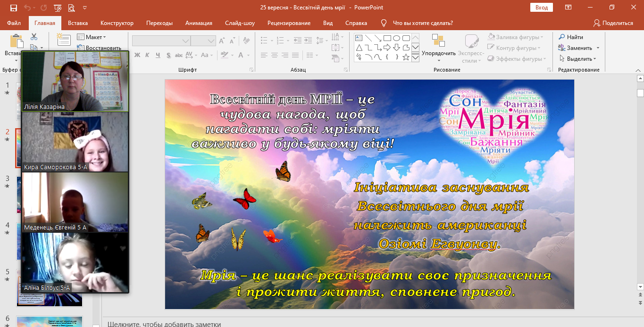Switch to the Слайд-шоу tab

(240, 23)
